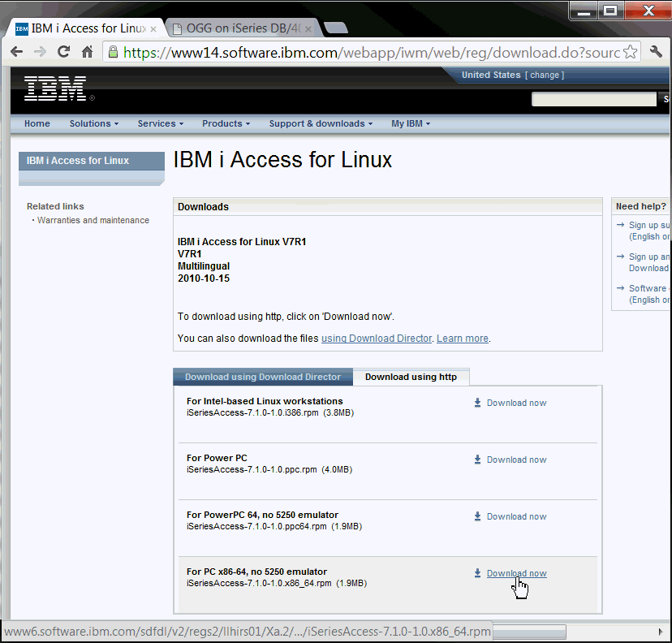Open the Home navigation item
Viewport: 672px width, 643px height.
[37, 123]
